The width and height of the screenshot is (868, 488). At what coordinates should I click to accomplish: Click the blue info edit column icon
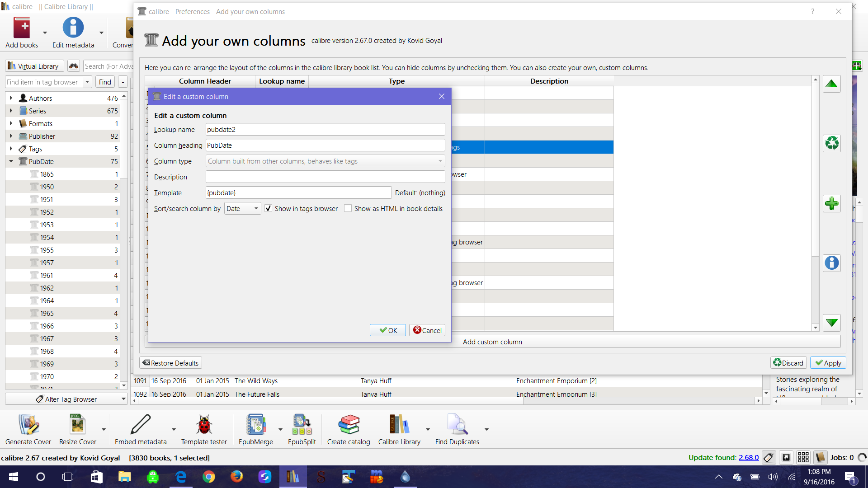click(x=831, y=263)
